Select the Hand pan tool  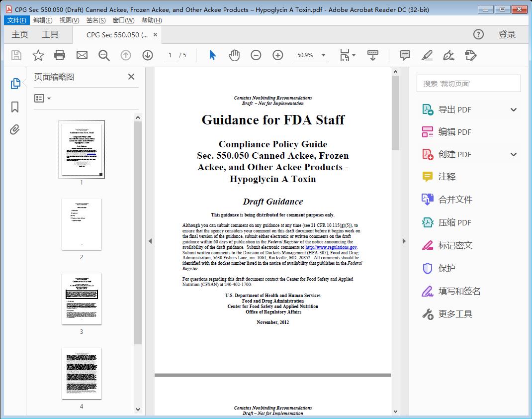(x=234, y=55)
